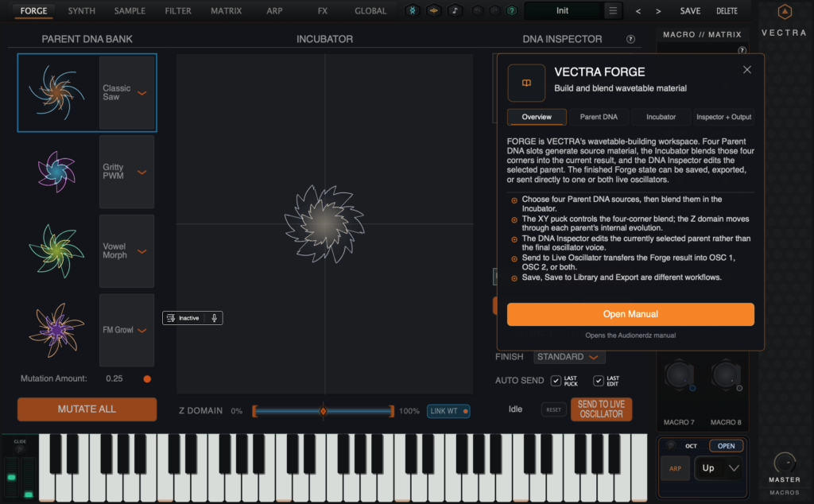This screenshot has height=504, width=814.
Task: Click the dictation list icon next to Inactive
Action: [x=171, y=318]
